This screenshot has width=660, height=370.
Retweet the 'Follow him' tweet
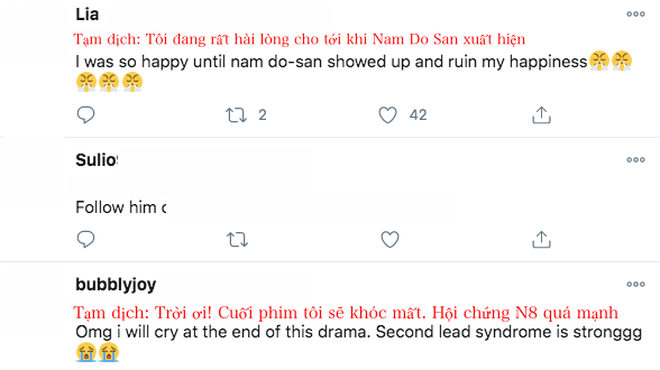coord(237,240)
